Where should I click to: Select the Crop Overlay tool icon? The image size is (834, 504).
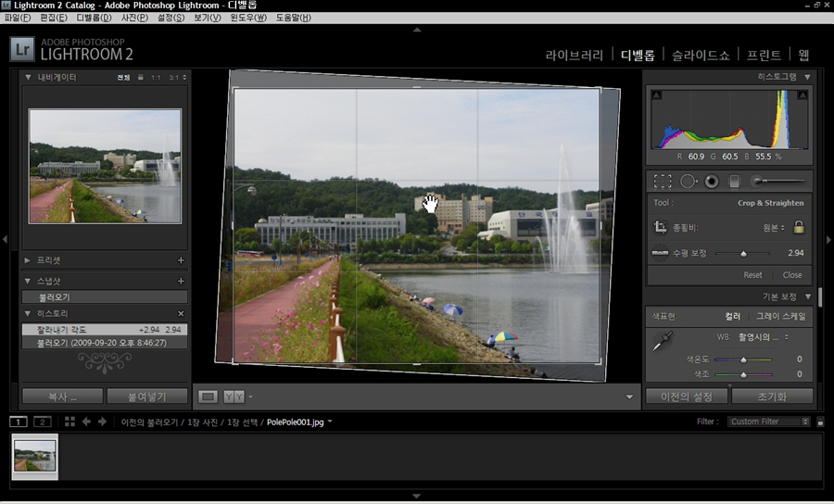(662, 182)
